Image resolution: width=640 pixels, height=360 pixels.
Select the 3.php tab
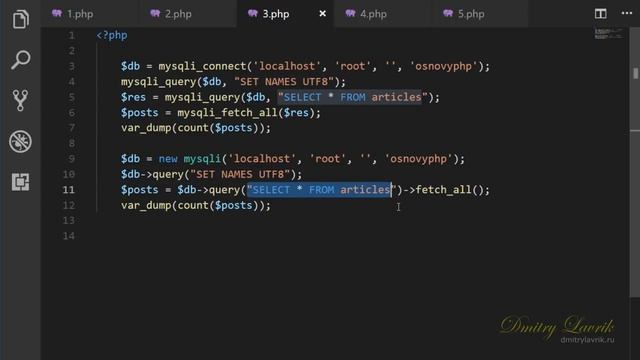click(x=285, y=14)
